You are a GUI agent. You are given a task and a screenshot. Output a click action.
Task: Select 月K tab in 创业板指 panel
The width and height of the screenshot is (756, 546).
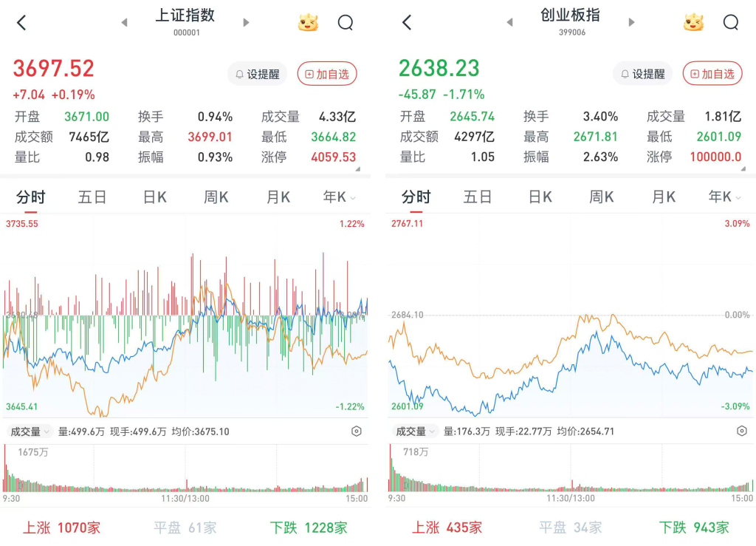point(664,197)
